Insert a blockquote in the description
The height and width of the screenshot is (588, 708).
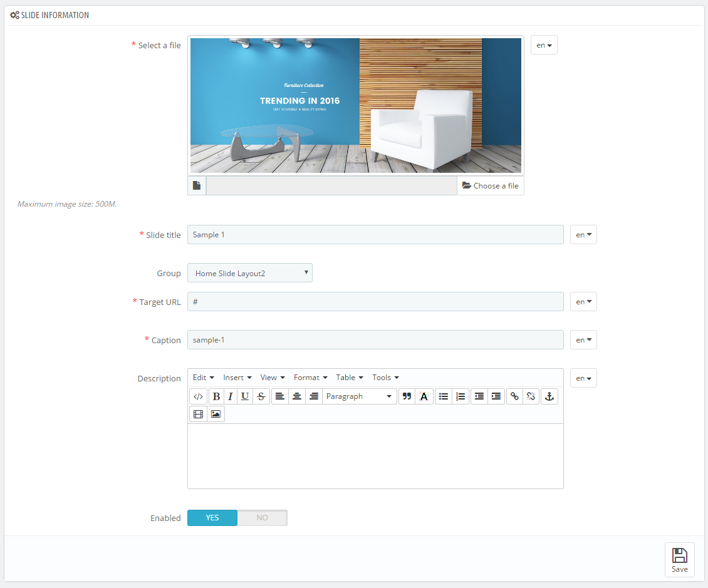point(407,396)
